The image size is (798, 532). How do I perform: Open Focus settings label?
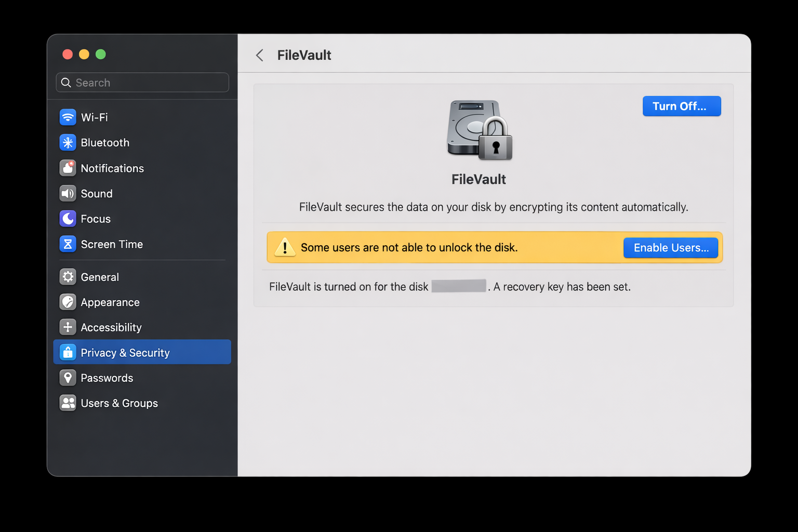[x=96, y=219]
